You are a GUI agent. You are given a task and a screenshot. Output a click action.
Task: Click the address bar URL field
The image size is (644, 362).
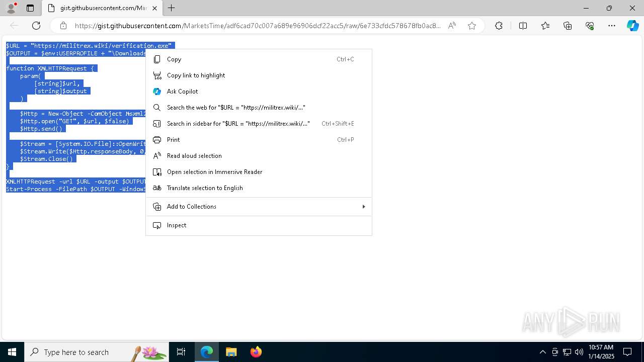pos(258,26)
